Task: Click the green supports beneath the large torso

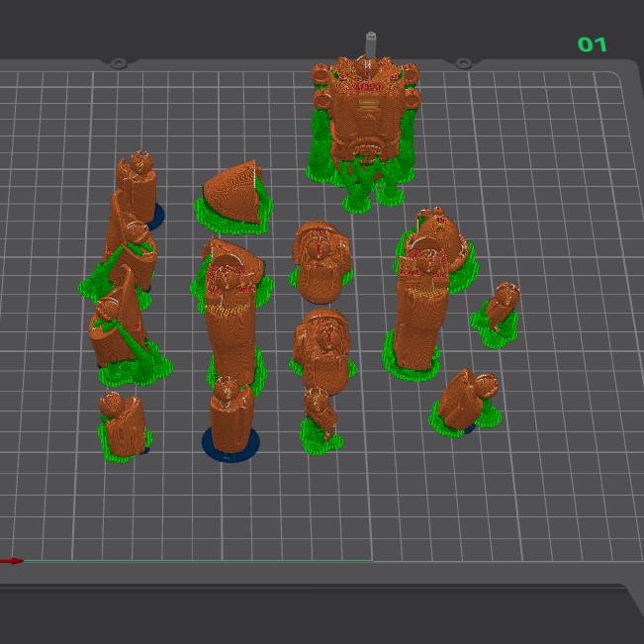Action: (x=358, y=184)
